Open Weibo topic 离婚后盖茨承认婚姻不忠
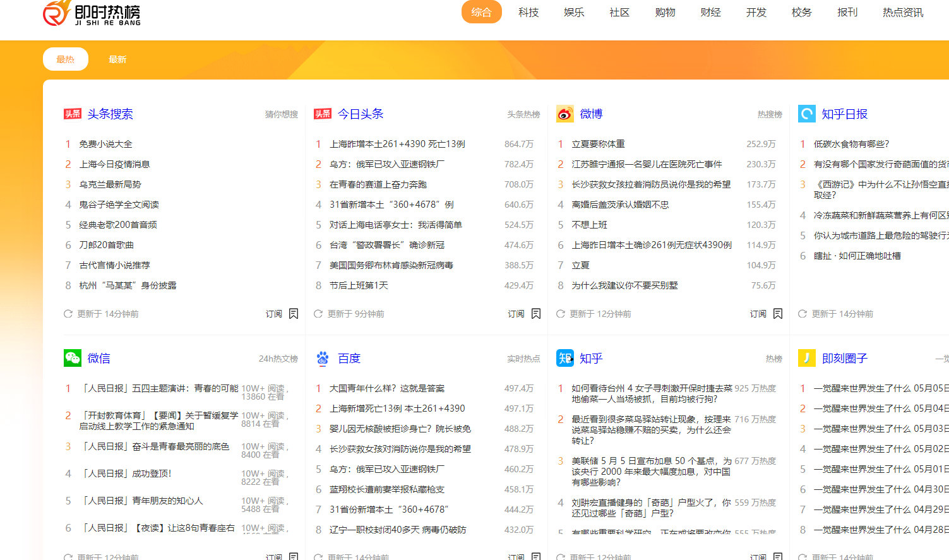Viewport: 949px width, 560px height. tap(620, 205)
